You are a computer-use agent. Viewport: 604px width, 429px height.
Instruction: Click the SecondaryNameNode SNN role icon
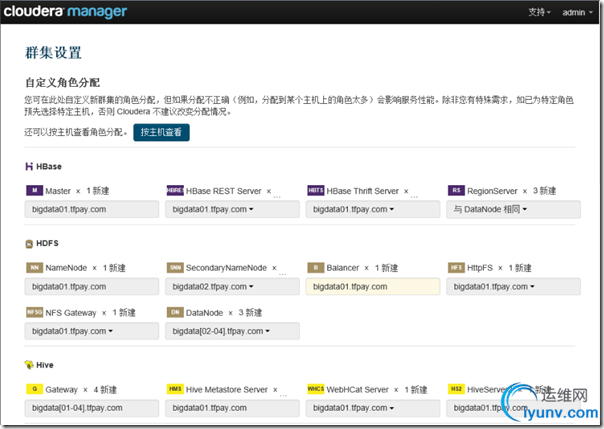[x=175, y=268]
